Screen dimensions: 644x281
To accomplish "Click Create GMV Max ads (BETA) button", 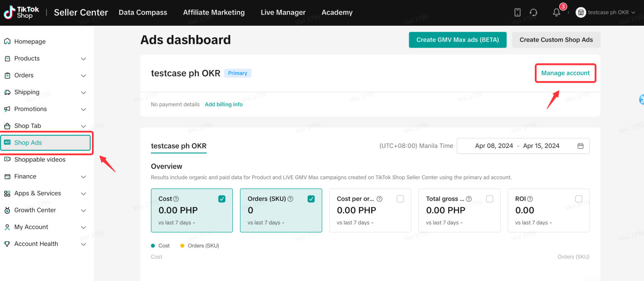I will pos(458,40).
